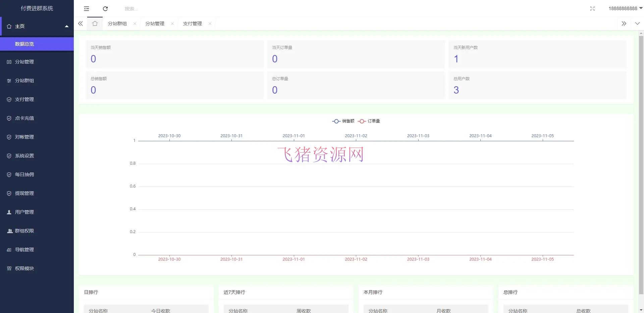Select the 群组权限 people icon

(9, 231)
